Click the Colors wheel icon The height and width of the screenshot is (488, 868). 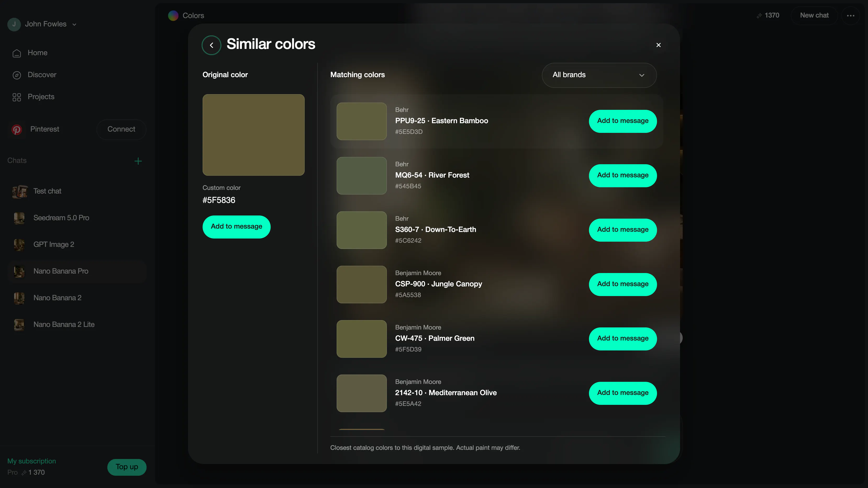click(173, 15)
